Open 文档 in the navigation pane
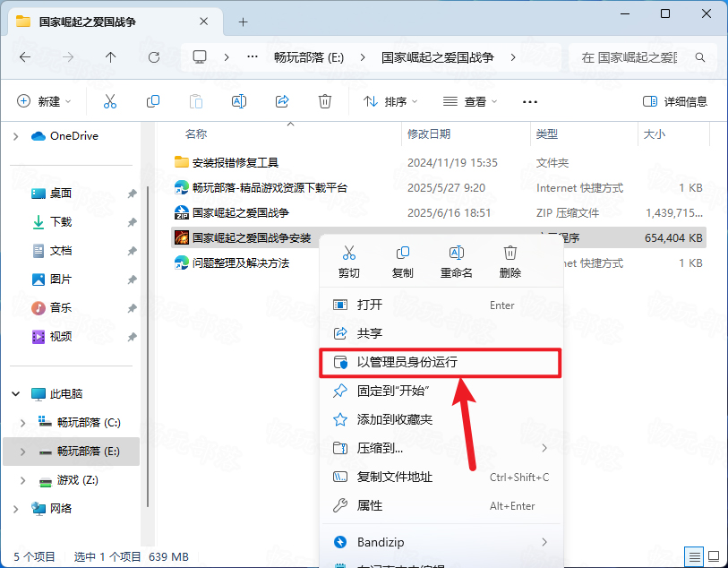728x568 pixels. (x=60, y=251)
